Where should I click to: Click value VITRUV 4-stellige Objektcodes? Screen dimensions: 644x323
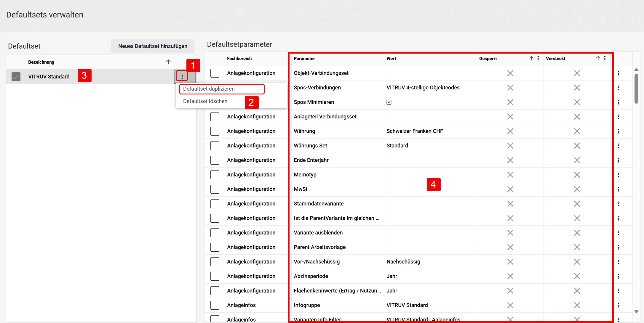[423, 88]
